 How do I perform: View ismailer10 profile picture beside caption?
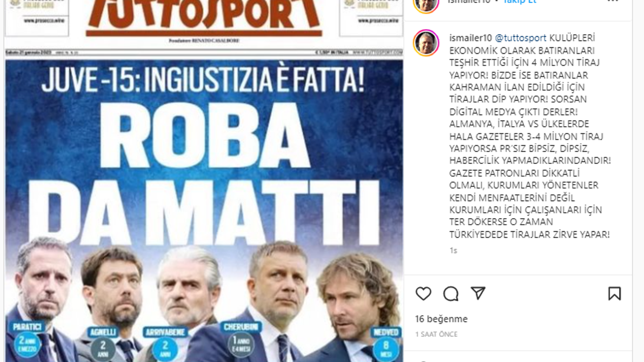[426, 42]
